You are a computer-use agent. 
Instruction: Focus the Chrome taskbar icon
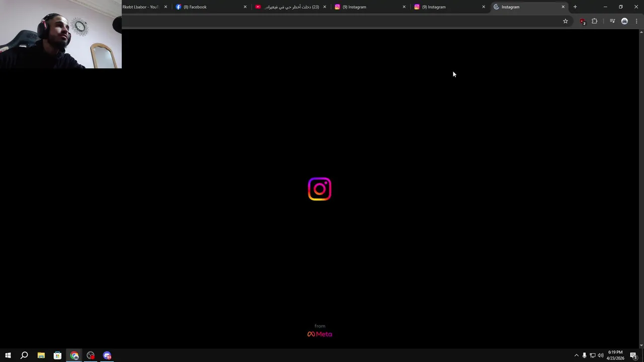[74, 355]
